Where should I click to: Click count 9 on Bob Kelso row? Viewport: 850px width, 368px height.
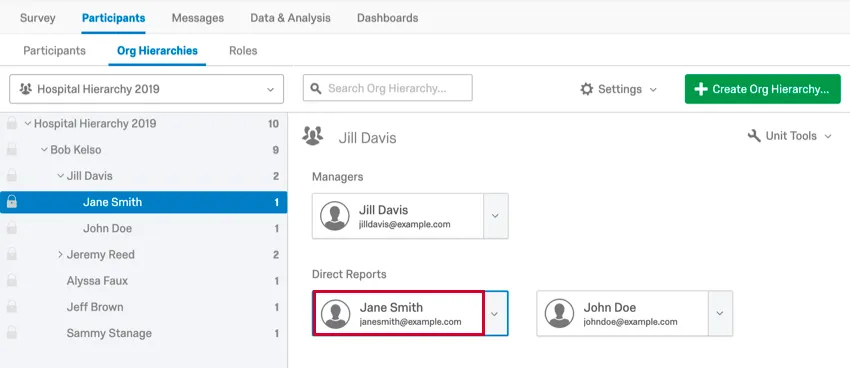275,150
